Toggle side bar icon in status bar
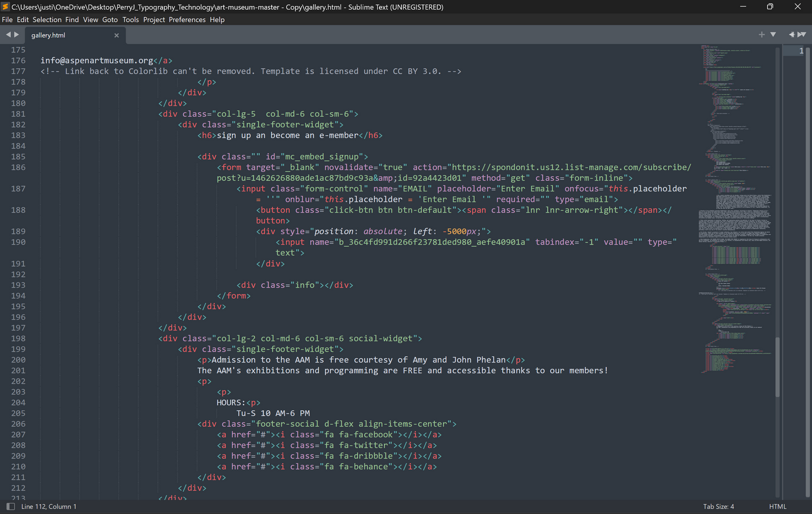Viewport: 812px width, 514px height. pos(11,506)
